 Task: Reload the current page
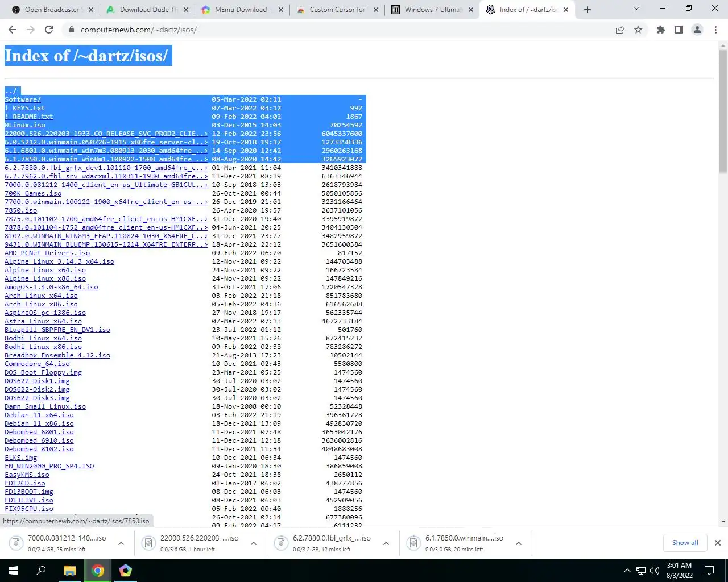[x=49, y=30]
